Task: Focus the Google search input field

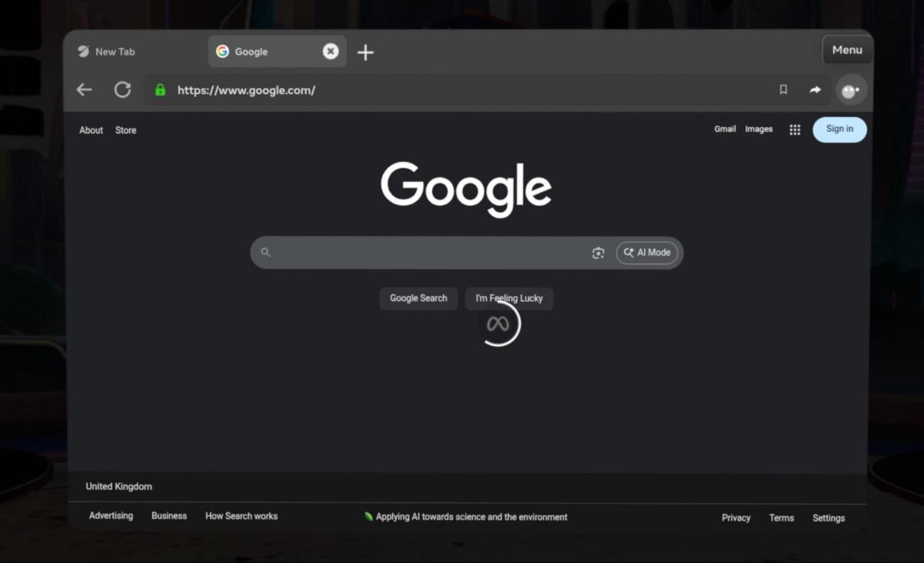Action: click(428, 253)
